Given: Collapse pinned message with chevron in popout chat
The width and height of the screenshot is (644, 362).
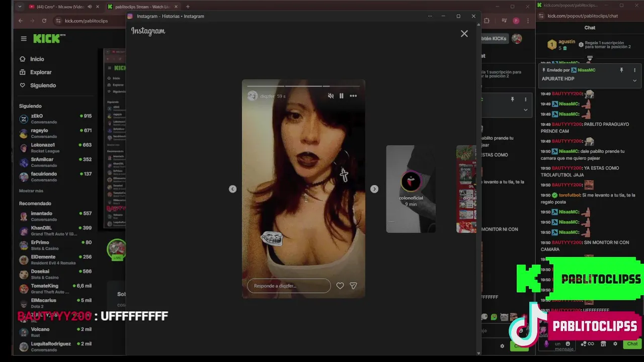Looking at the screenshot, I should [x=634, y=80].
